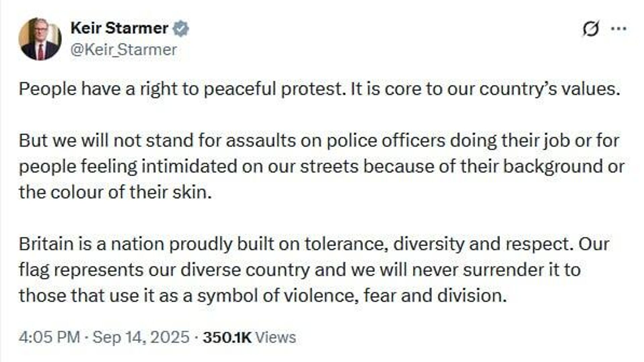Open the three-dot more options menu
Image resolution: width=644 pixels, height=362 pixels.
[619, 29]
